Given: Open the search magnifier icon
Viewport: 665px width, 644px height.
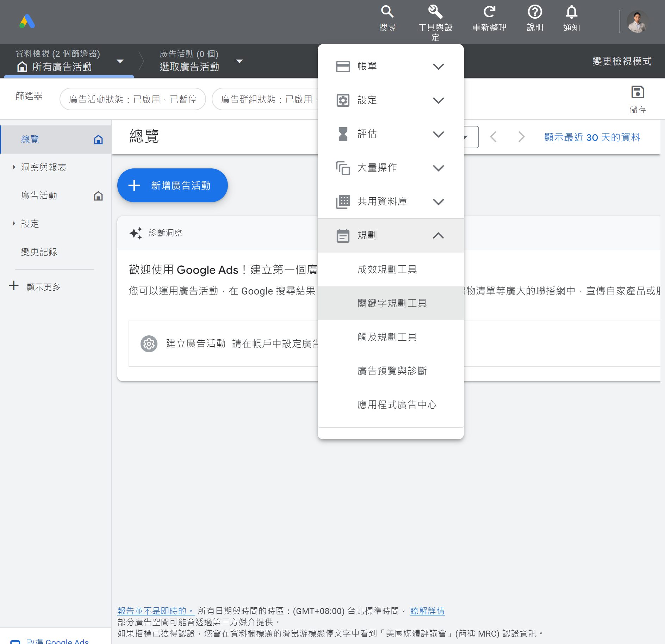Looking at the screenshot, I should coord(387,12).
